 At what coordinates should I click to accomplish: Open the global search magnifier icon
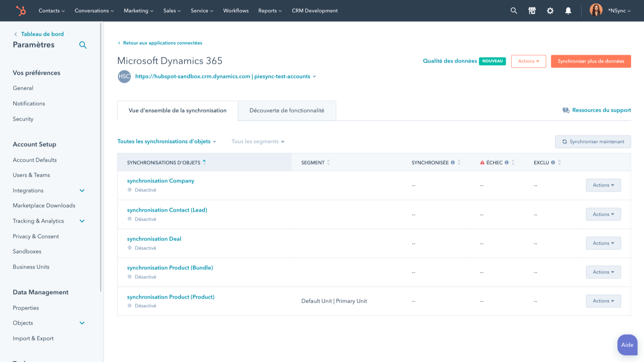tap(514, 11)
